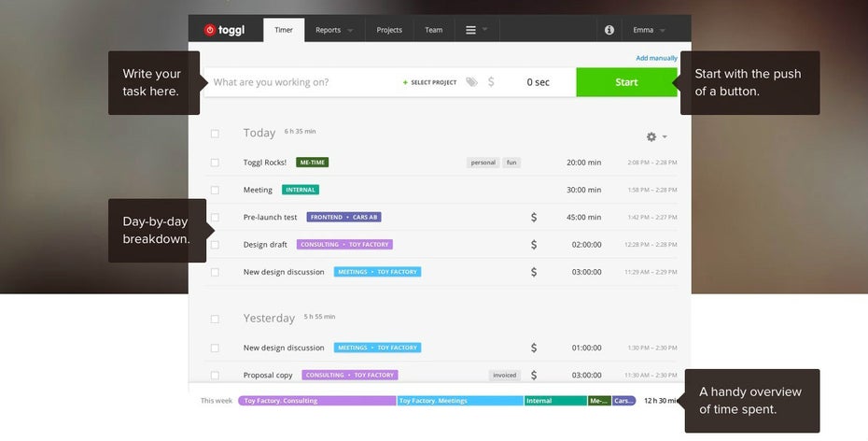Click Proposal copy's CONSULTING • TOY FACTORY tag
This screenshot has width=868, height=441.
350,375
